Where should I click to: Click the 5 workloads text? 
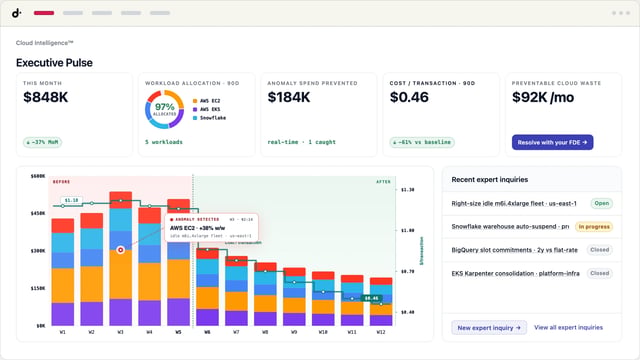click(x=164, y=142)
